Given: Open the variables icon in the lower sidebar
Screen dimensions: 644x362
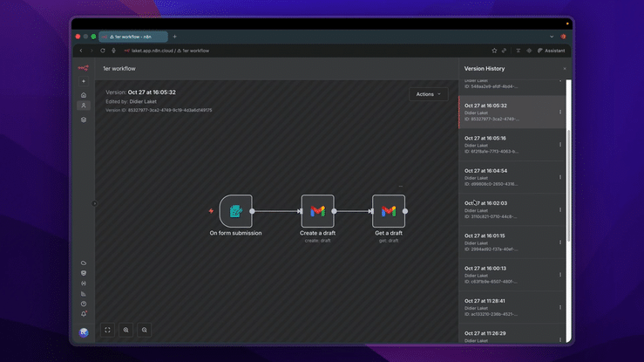Looking at the screenshot, I should pos(84,283).
